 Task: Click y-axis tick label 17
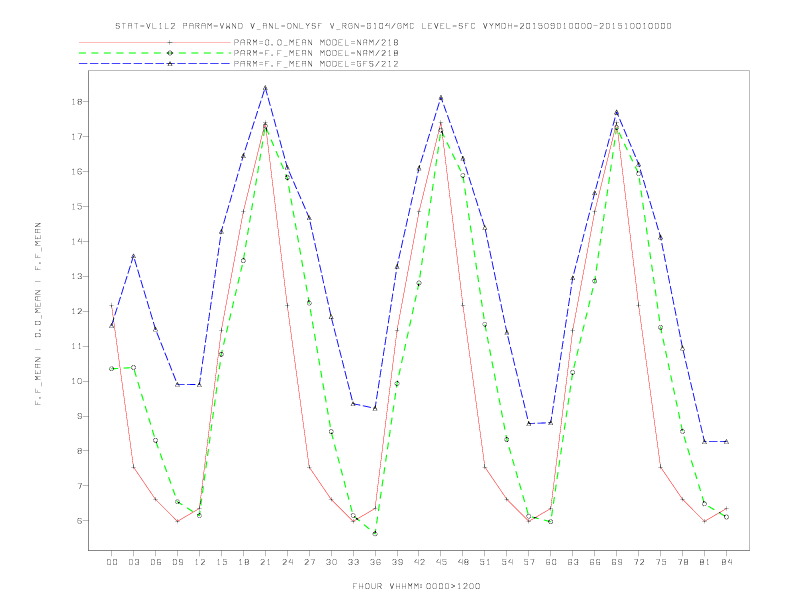[x=77, y=136]
